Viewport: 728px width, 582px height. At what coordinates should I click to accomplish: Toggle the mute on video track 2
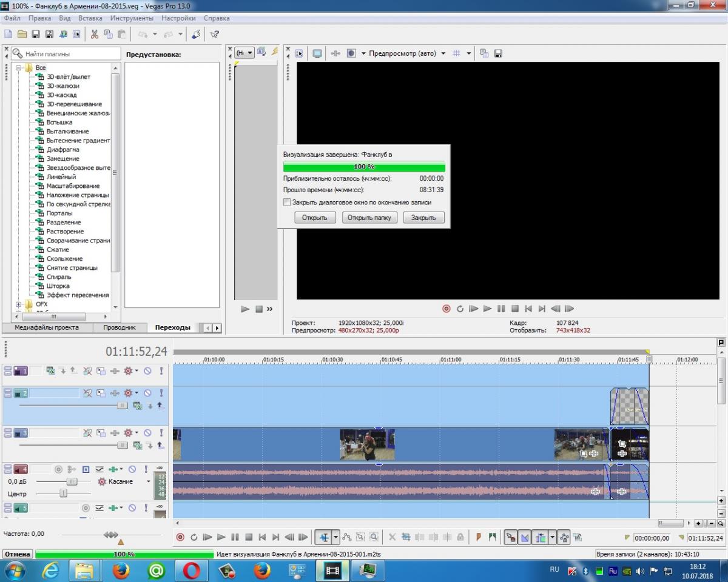coord(147,393)
